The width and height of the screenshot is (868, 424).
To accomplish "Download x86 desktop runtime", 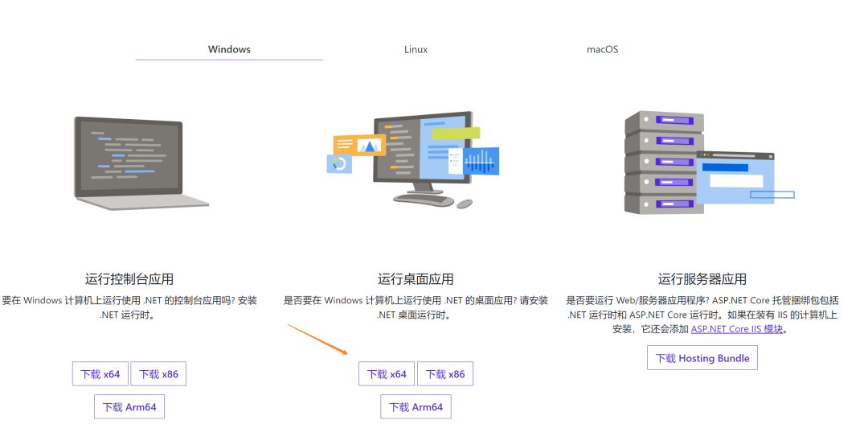I will 445,374.
